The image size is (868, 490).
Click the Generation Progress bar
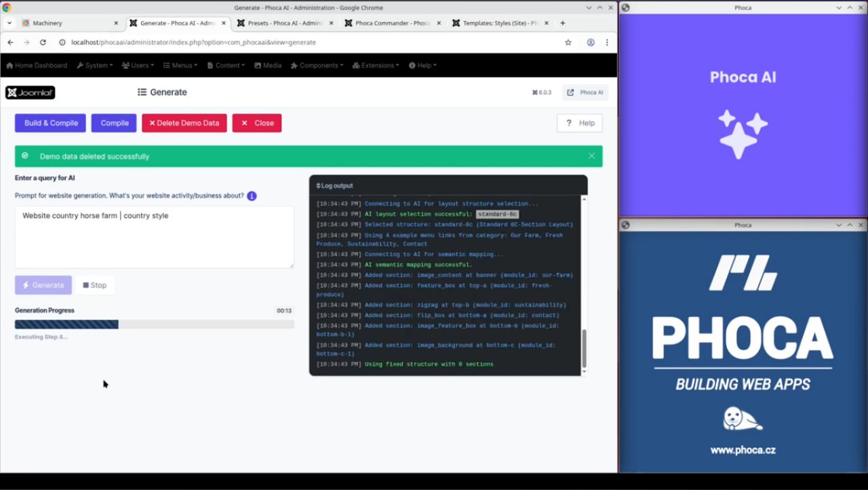[155, 324]
